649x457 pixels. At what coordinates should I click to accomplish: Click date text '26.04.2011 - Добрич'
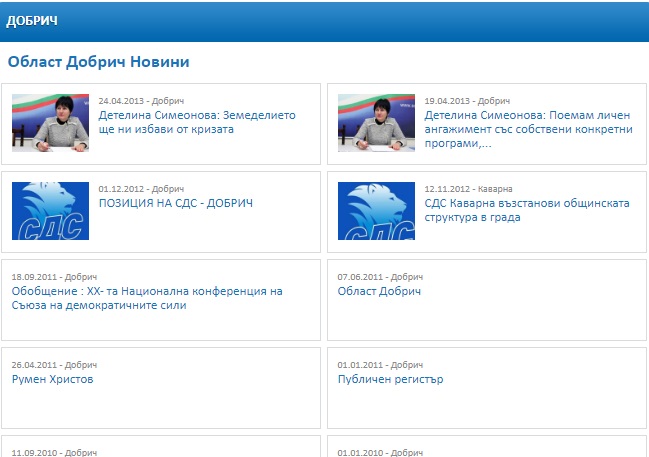[x=54, y=365]
